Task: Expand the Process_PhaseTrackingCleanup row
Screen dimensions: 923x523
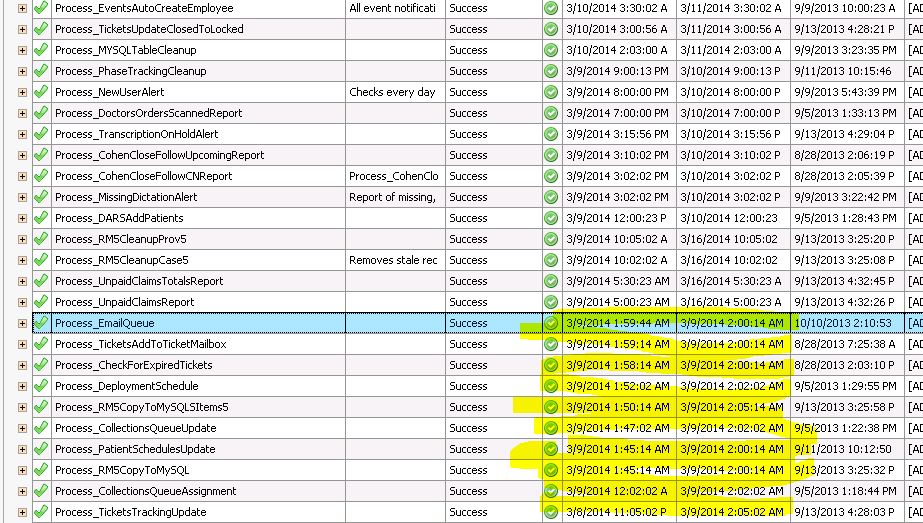Action: click(22, 71)
